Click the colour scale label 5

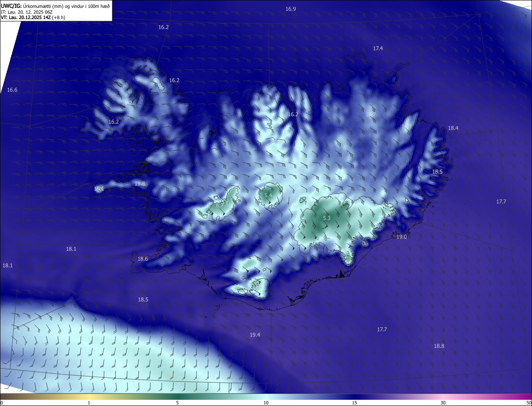[x=177, y=403]
